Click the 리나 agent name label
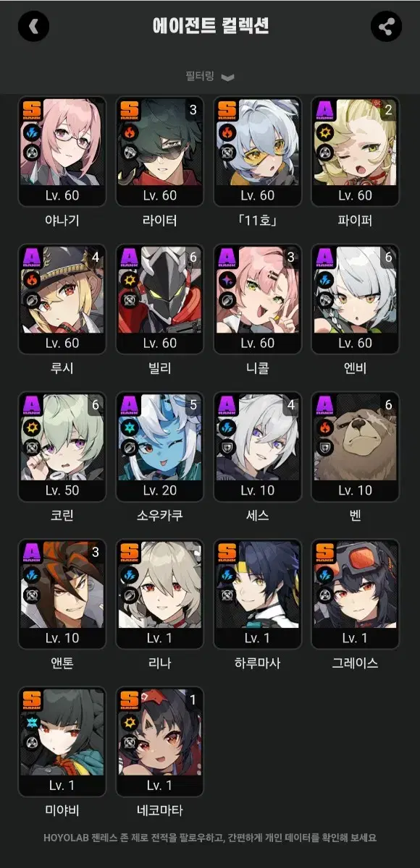The height and width of the screenshot is (868, 420). click(159, 663)
